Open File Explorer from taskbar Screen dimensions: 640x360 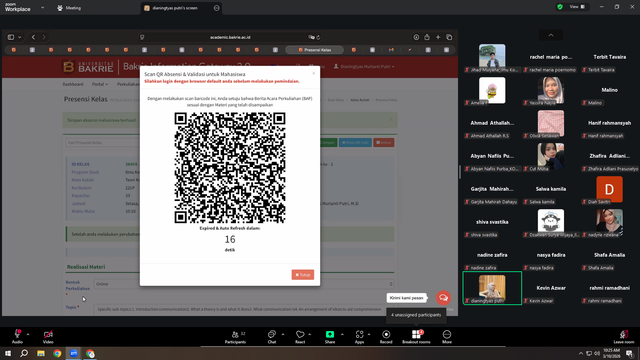pyautogui.click(x=41, y=353)
